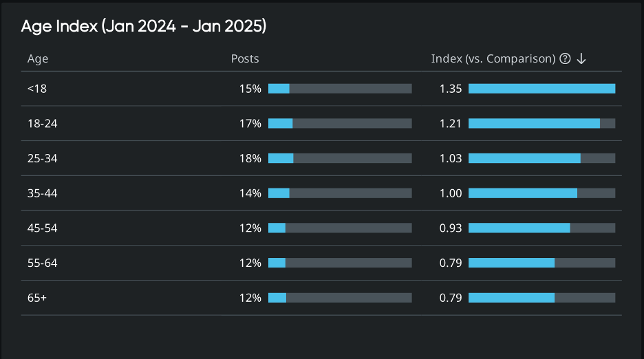Click the 1.00 index value for 35-44

click(x=451, y=193)
